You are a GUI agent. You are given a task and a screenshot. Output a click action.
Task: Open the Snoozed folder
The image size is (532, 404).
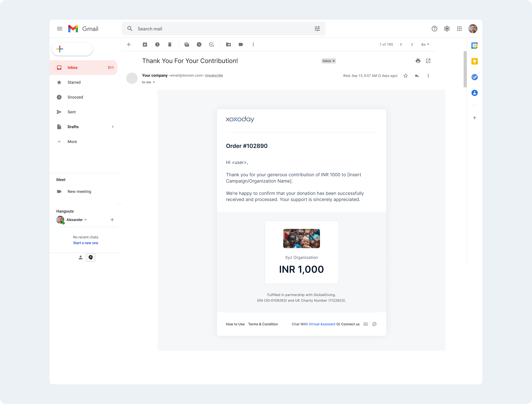pyautogui.click(x=83, y=97)
